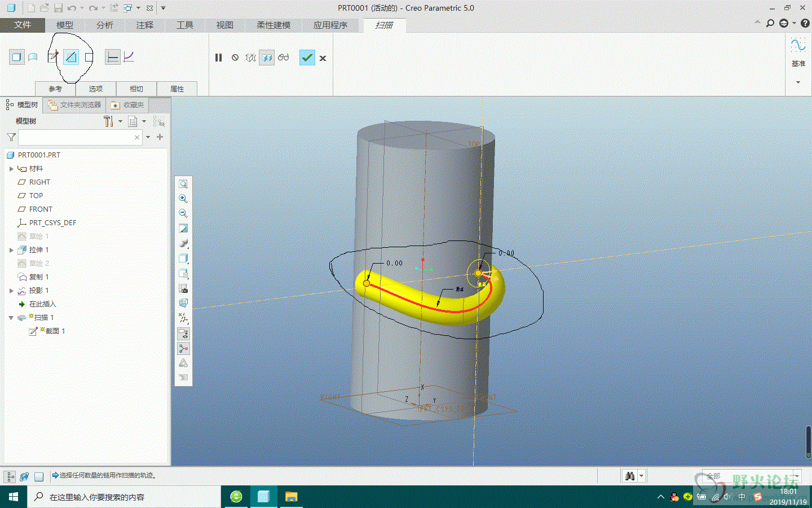Toggle the attached preview mode icon
The width and height of the screenshot is (812, 508).
pyautogui.click(x=267, y=58)
